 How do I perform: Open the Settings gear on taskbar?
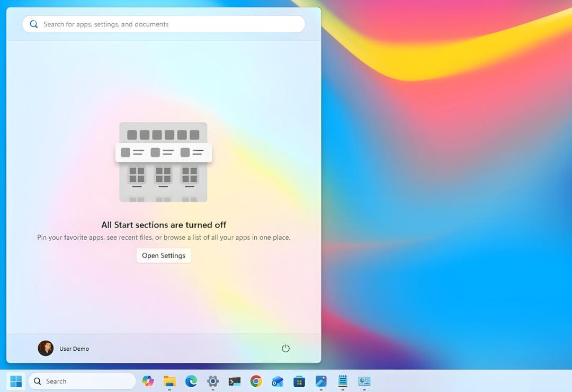[213, 381]
